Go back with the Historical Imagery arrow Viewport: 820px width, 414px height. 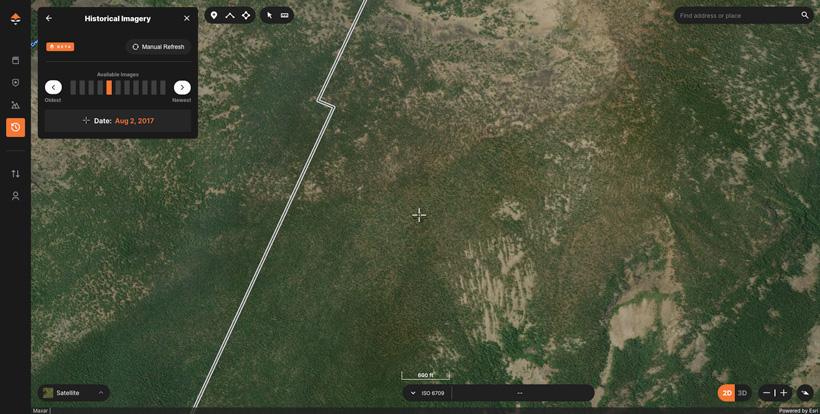point(49,18)
